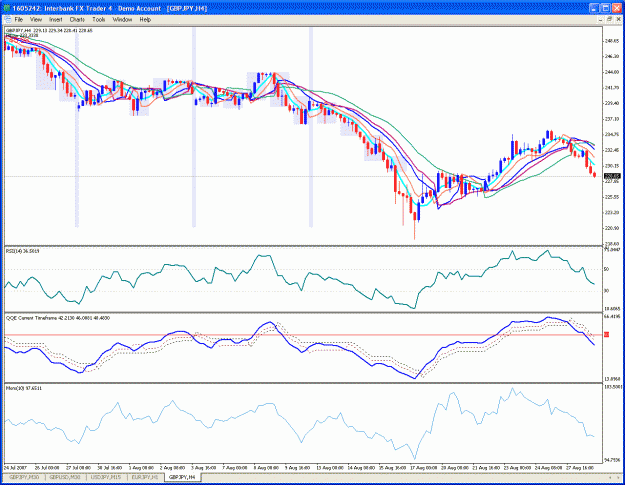Click the RSI(14) indicator label
The image size is (625, 485).
coord(22,251)
